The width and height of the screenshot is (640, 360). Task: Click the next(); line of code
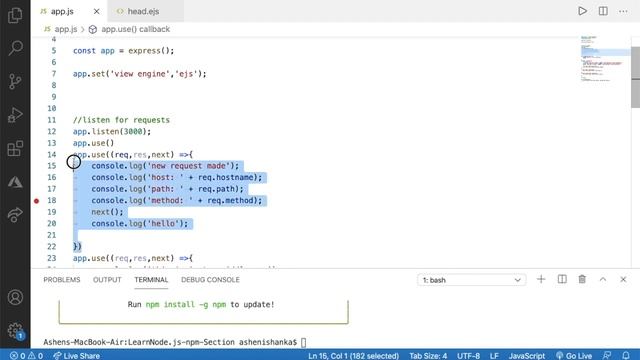(107, 212)
